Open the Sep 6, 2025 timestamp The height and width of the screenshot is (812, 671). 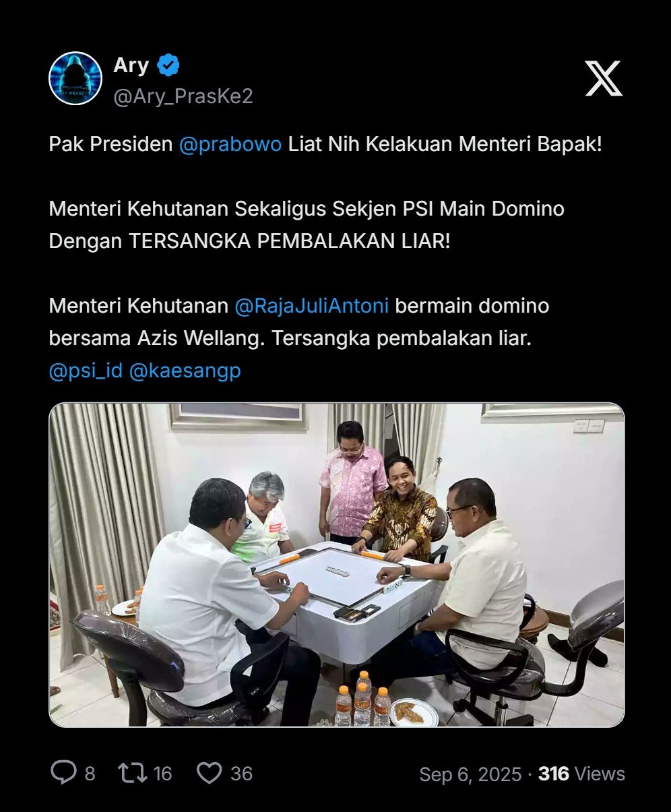(470, 774)
